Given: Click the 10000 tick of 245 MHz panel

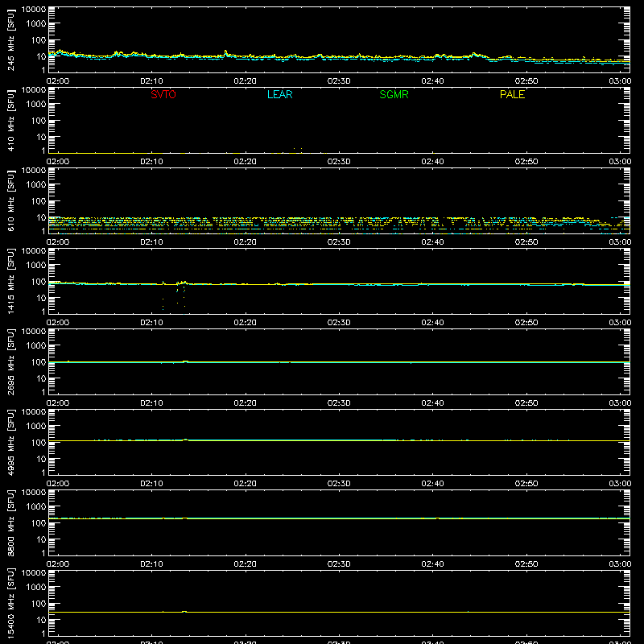Looking at the screenshot, I should (x=34, y=10).
